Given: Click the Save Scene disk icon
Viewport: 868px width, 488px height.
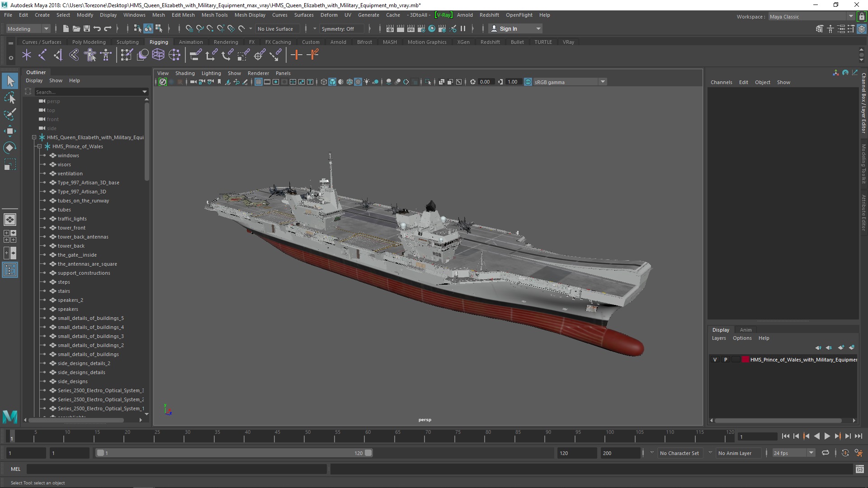Looking at the screenshot, I should tap(86, 28).
